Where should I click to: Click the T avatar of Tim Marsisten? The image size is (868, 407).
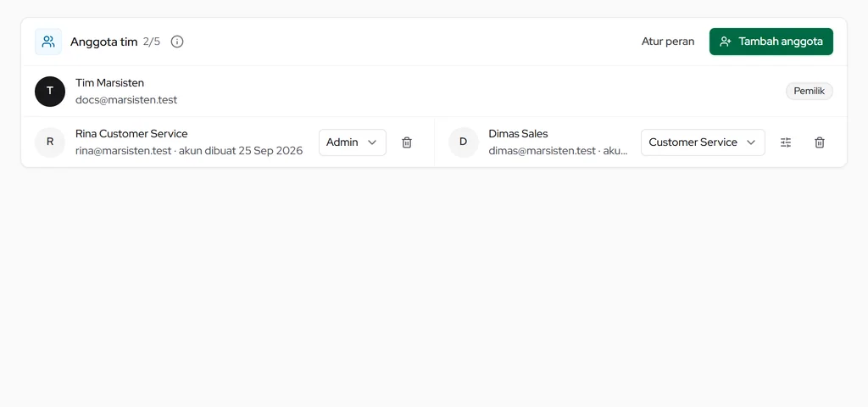point(50,92)
